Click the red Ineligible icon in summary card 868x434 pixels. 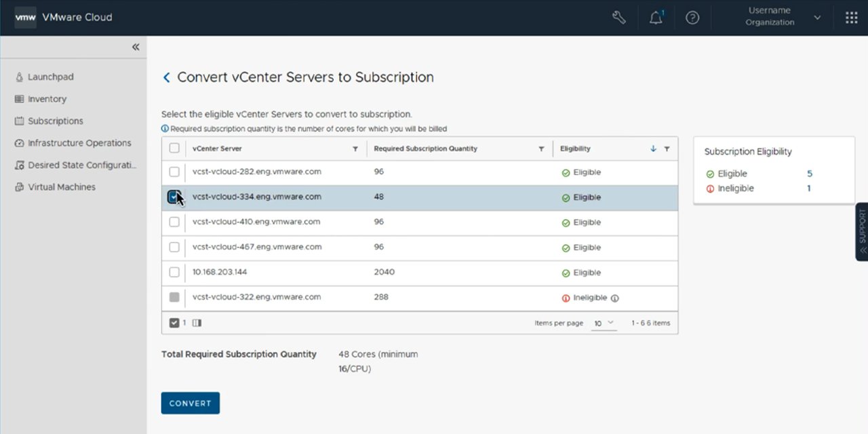(710, 189)
